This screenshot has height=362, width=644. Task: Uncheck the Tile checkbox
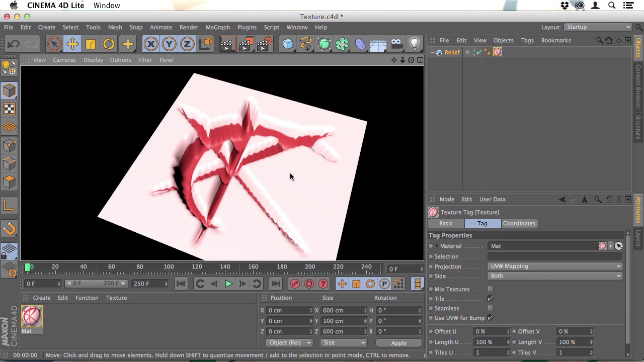(490, 299)
